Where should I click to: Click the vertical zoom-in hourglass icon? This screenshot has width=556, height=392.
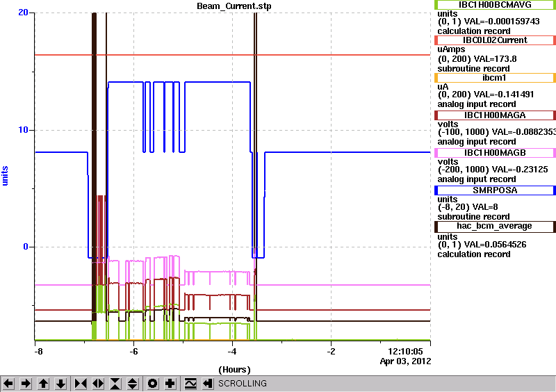[x=115, y=384]
